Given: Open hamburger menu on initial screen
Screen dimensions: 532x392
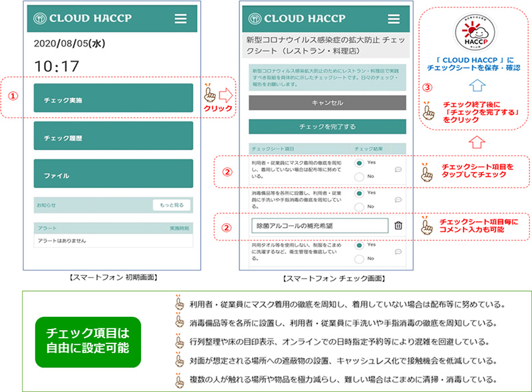Looking at the screenshot, I should point(180,19).
